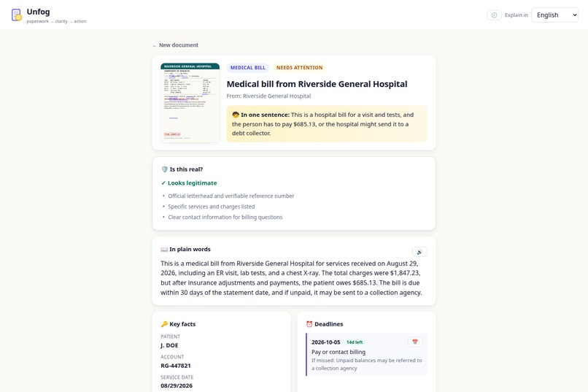Click the From: Riverside General Hospital line
This screenshot has width=588, height=392.
click(268, 96)
